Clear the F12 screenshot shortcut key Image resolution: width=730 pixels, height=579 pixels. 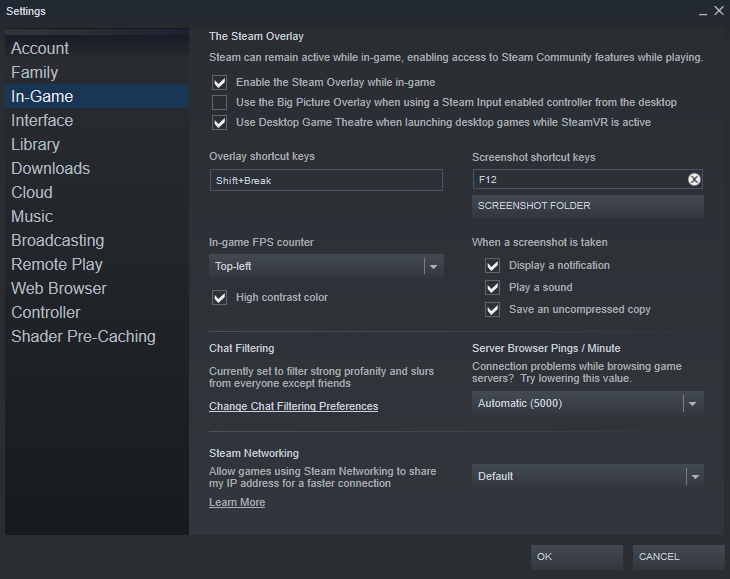[694, 180]
